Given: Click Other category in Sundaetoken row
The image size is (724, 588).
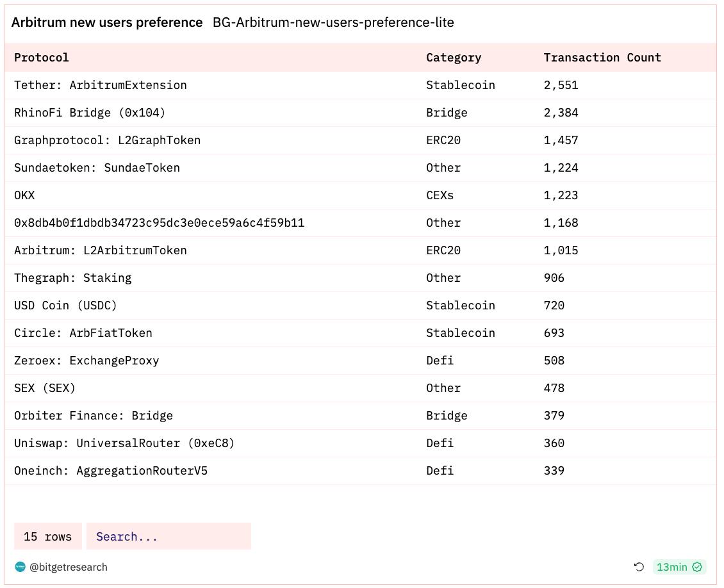Looking at the screenshot, I should pos(443,168).
